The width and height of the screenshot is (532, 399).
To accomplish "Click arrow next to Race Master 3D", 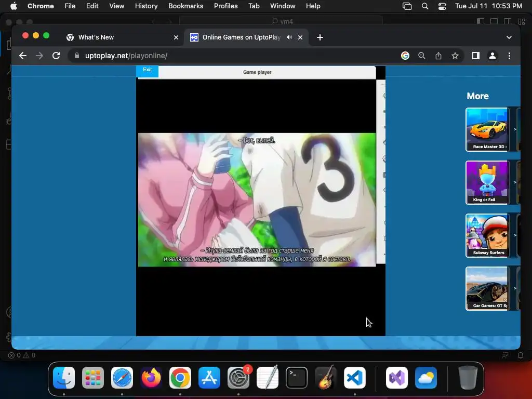I will click(x=515, y=129).
